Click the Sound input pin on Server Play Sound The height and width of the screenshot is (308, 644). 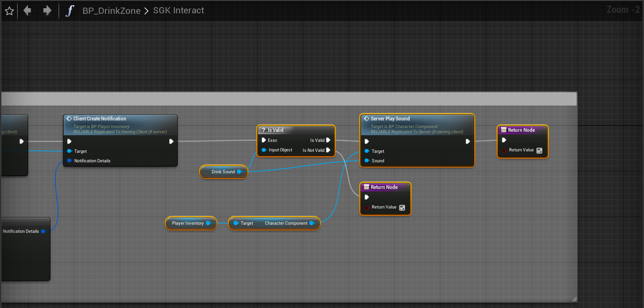coord(367,161)
